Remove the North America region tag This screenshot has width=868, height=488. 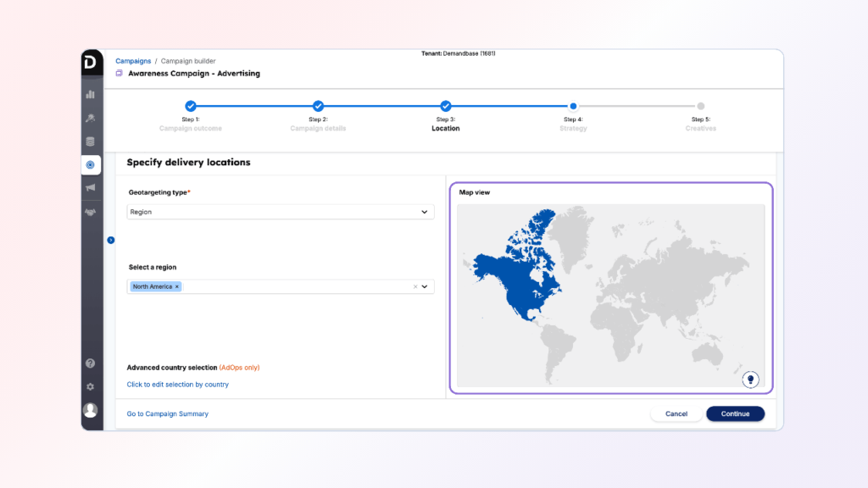(177, 287)
